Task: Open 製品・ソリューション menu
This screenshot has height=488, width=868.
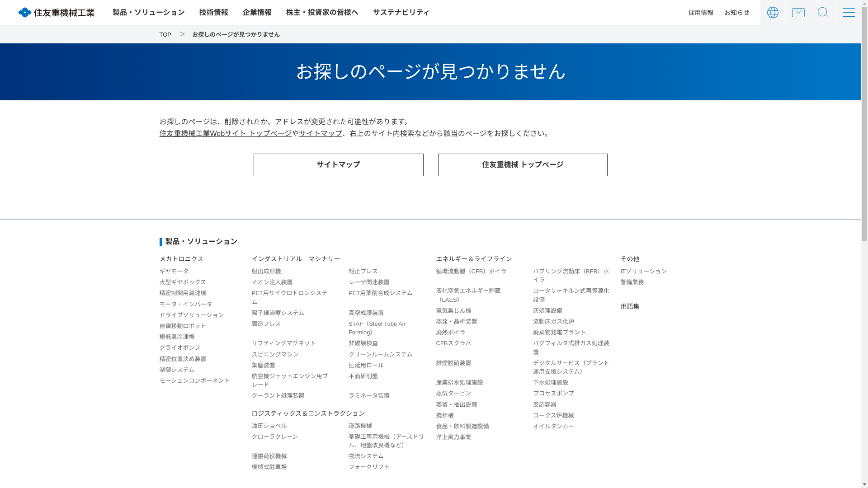Action: click(x=148, y=12)
